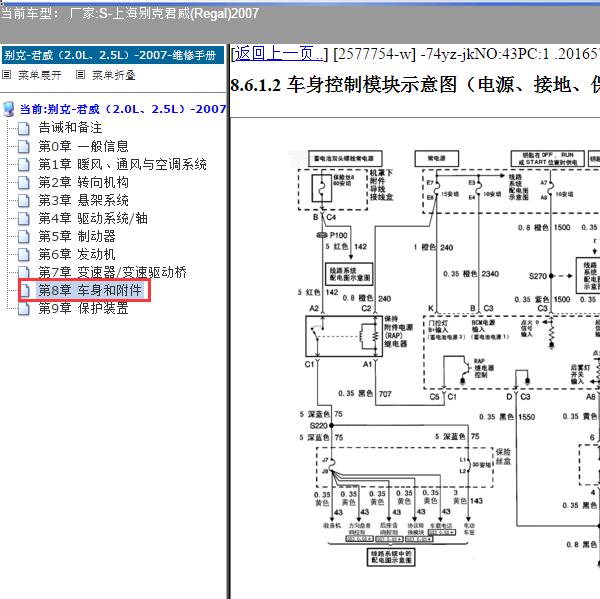600x599 pixels.
Task: Open 告诫和备注 entry
Action: point(70,127)
